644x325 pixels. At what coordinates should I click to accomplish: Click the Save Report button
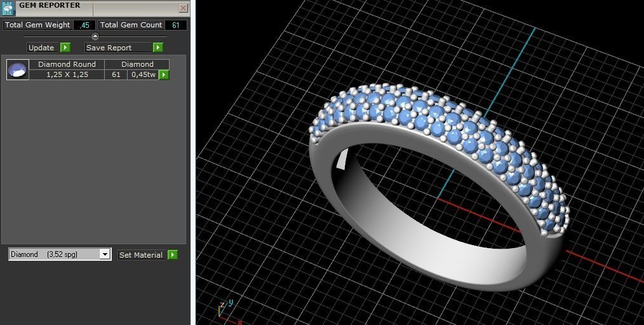pyautogui.click(x=119, y=48)
